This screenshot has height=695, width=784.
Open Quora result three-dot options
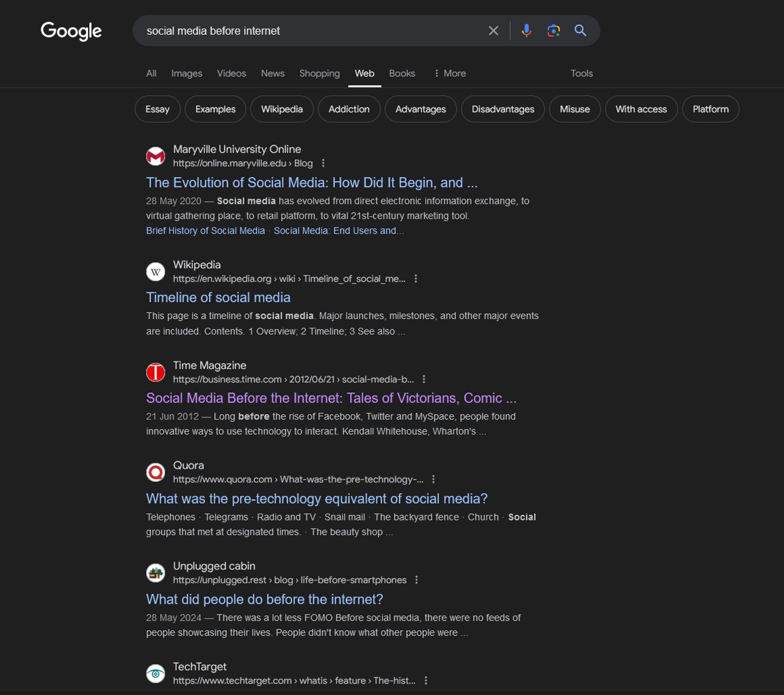click(x=433, y=479)
